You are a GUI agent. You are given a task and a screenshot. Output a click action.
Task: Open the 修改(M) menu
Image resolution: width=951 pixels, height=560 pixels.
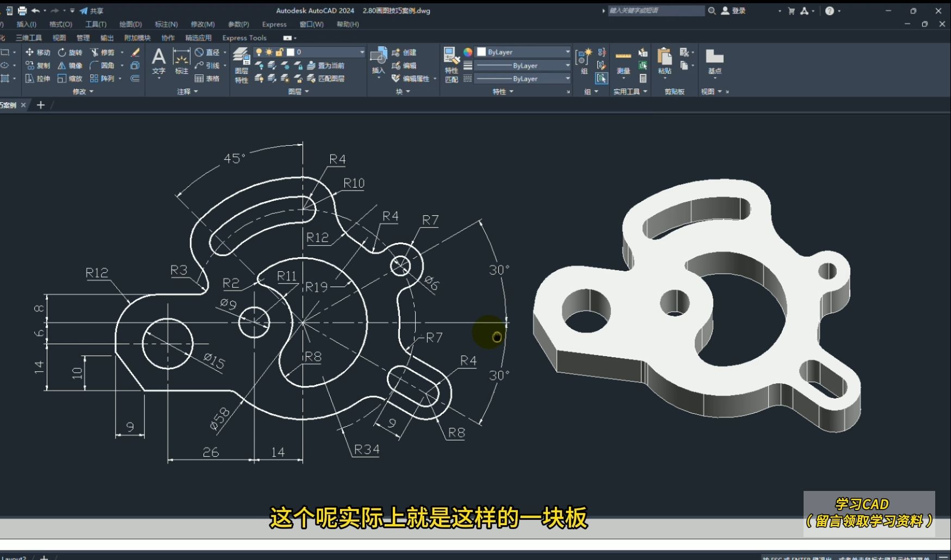202,24
